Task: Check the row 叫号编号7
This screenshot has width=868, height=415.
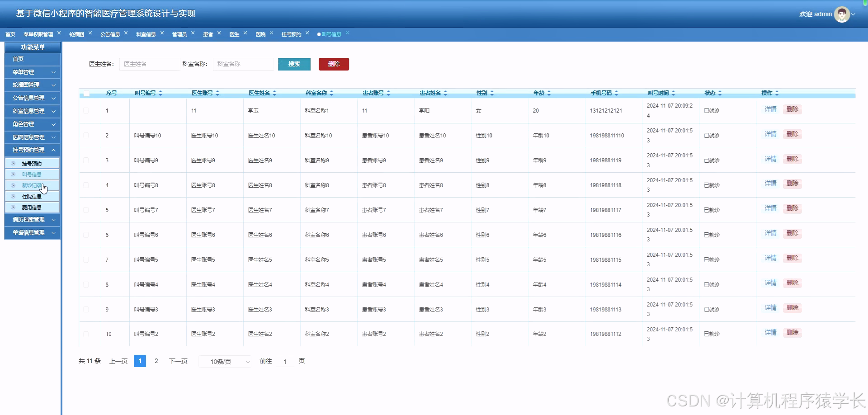Action: (x=86, y=210)
